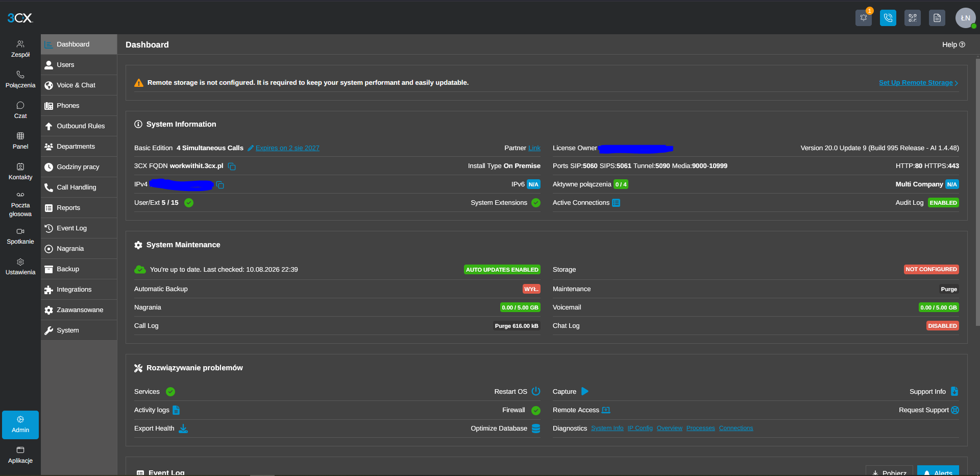Open Godziny pracy menu item
The width and height of the screenshot is (980, 476).
tap(79, 167)
